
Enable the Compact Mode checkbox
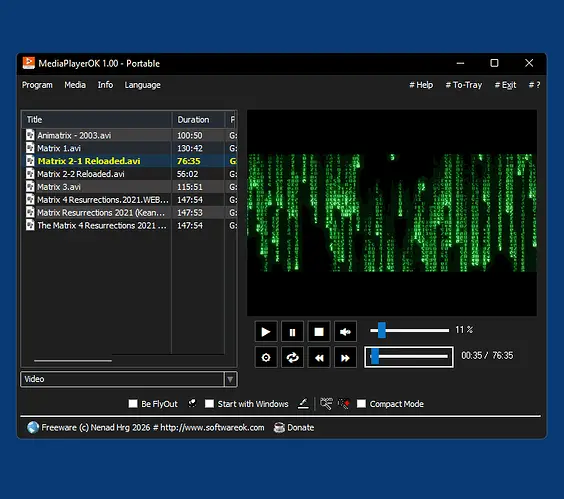click(x=361, y=404)
